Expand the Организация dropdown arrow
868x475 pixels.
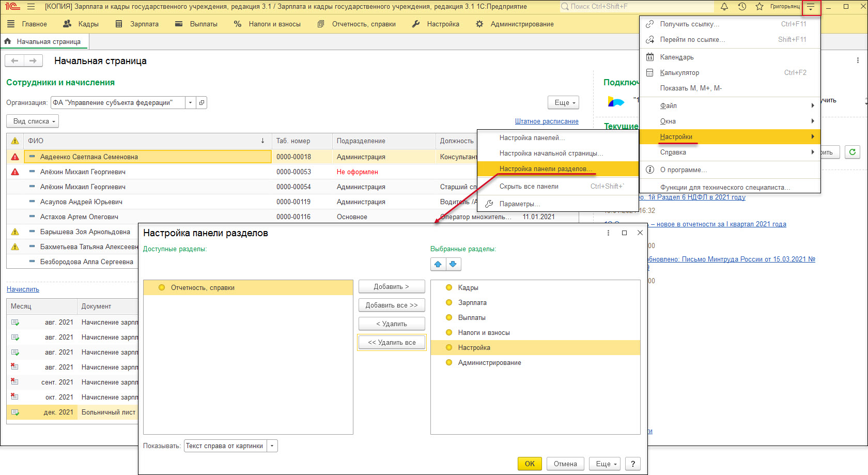(x=191, y=102)
